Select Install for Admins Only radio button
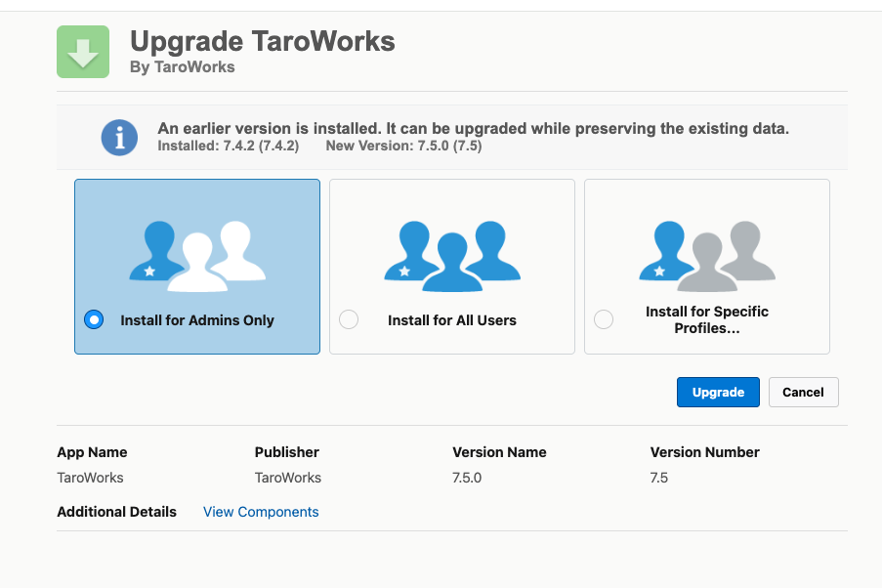Image resolution: width=882 pixels, height=588 pixels. [x=94, y=319]
